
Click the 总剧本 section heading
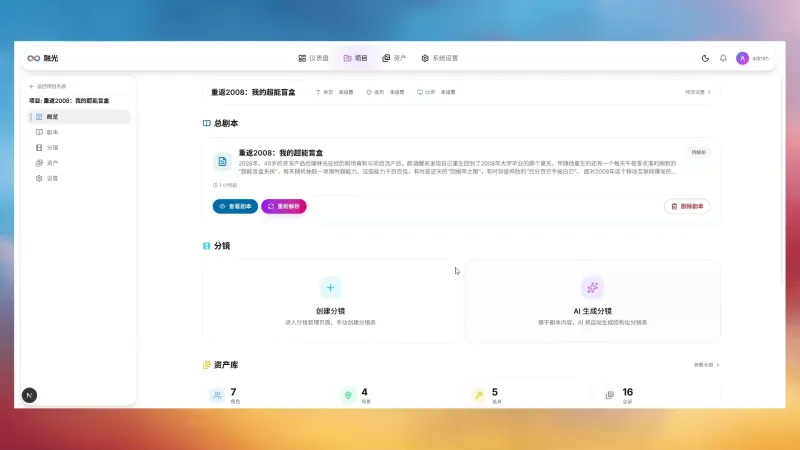click(226, 123)
